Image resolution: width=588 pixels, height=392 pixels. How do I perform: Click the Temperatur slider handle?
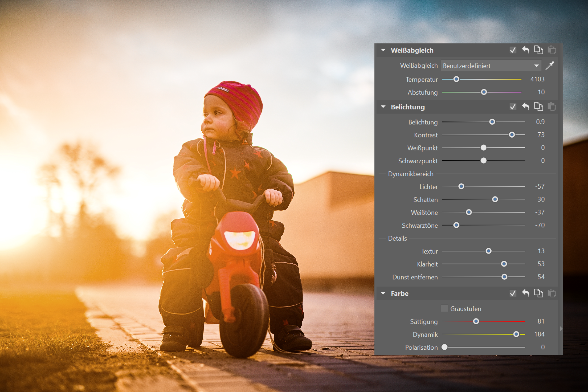[x=456, y=79]
